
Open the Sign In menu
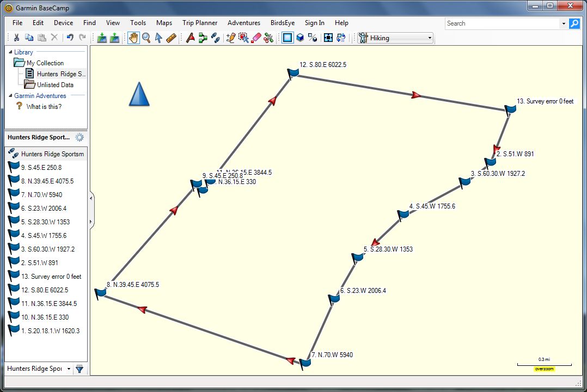click(315, 23)
